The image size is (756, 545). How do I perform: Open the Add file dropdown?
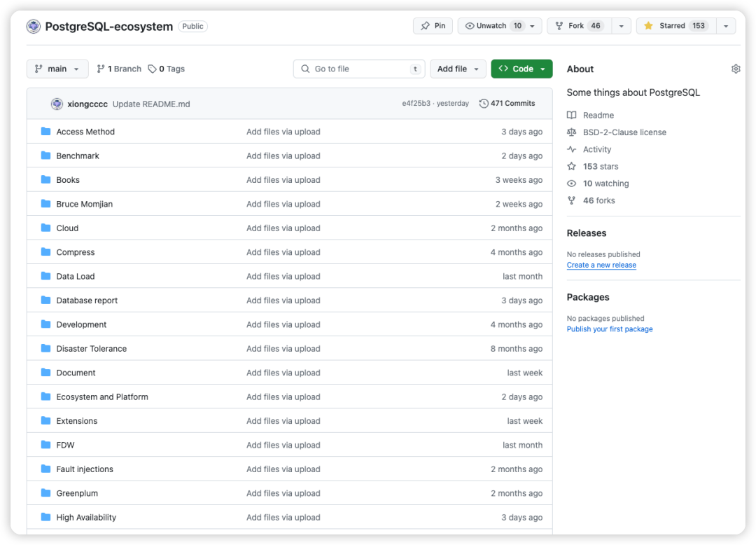pyautogui.click(x=458, y=69)
